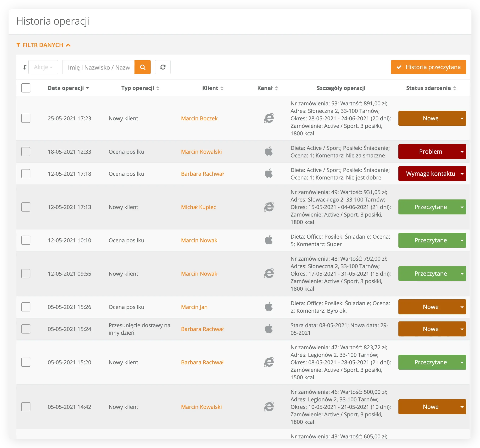Check the row dated 05-05-2021 15:20
The width and height of the screenshot is (480, 448).
[x=26, y=362]
